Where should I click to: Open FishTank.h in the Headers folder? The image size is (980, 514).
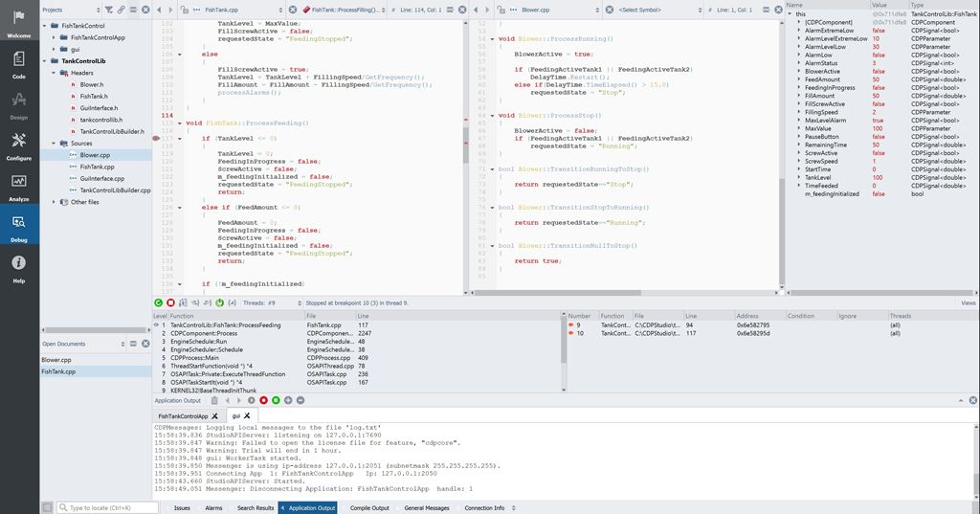tap(94, 97)
